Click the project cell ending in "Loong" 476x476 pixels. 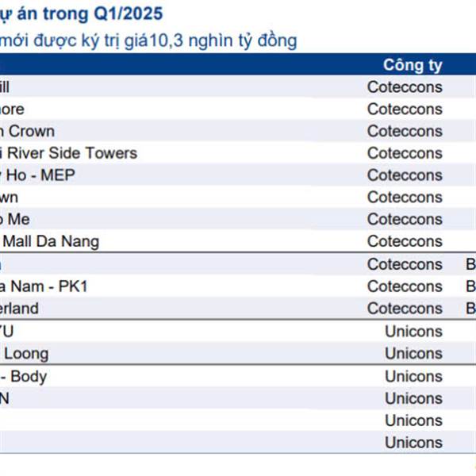pos(25,353)
